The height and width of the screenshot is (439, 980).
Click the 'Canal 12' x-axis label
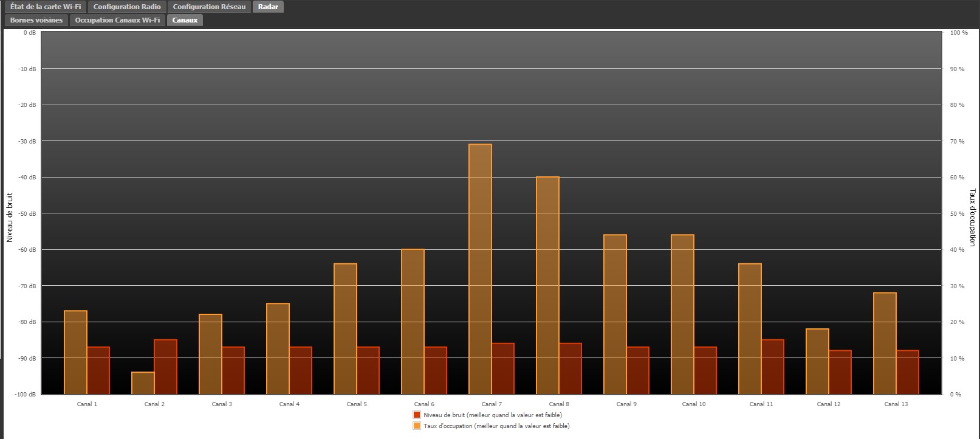click(829, 404)
